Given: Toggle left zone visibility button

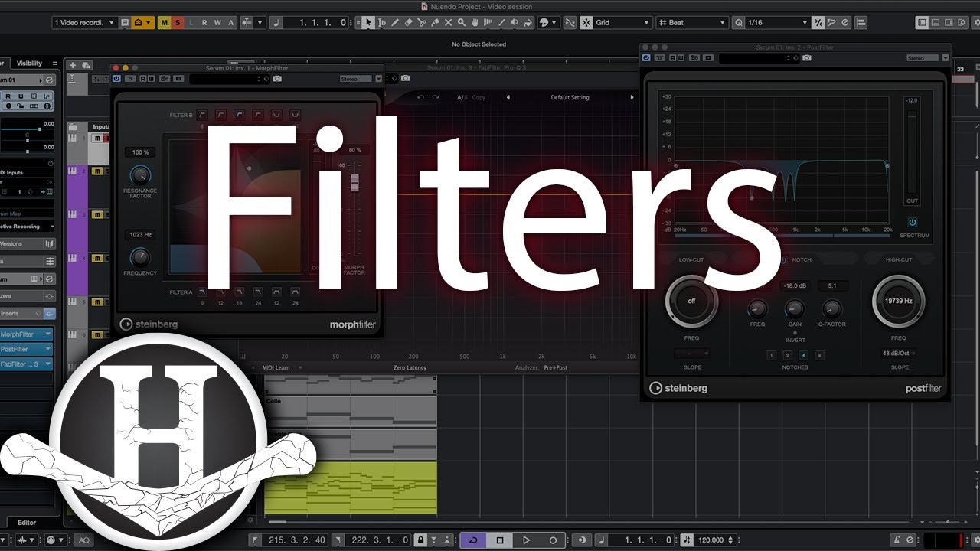Looking at the screenshot, I should point(922,23).
